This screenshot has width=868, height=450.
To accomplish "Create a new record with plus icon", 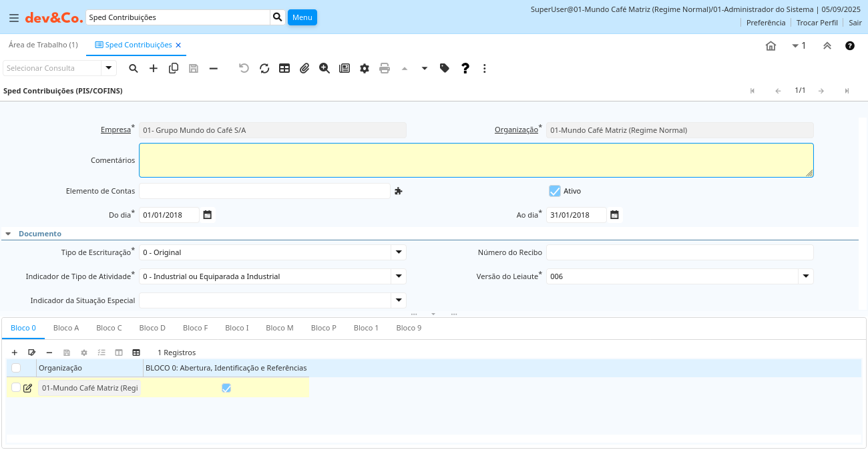I will tap(154, 68).
